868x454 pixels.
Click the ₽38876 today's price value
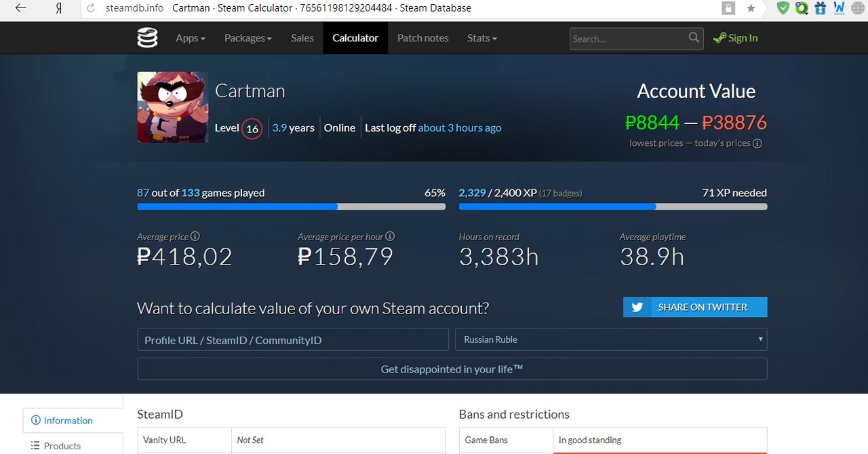point(734,123)
